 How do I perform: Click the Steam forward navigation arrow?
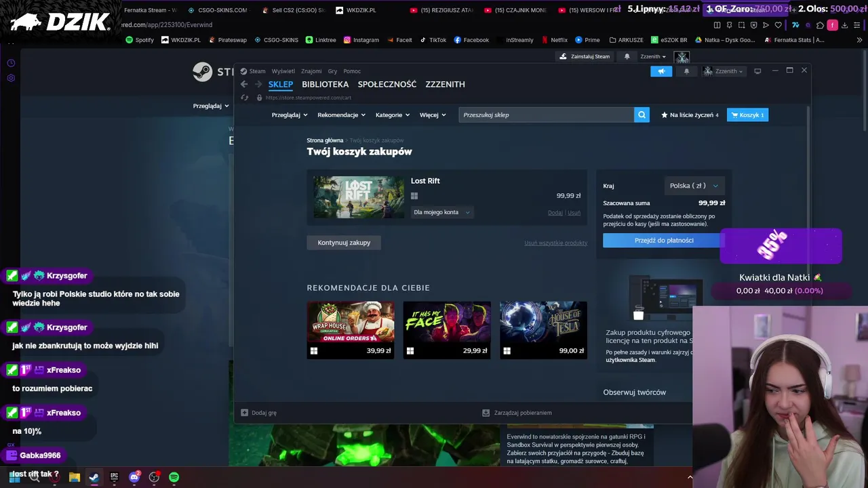point(258,84)
